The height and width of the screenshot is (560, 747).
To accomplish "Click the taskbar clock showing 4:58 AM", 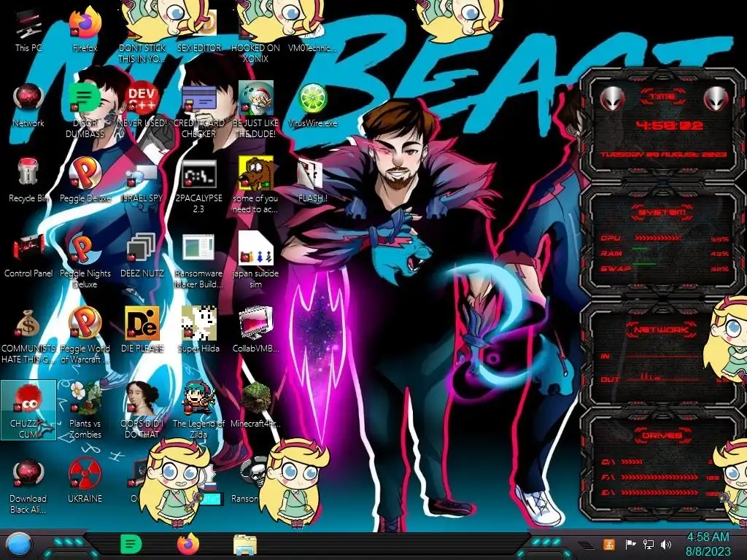I will tap(708, 544).
